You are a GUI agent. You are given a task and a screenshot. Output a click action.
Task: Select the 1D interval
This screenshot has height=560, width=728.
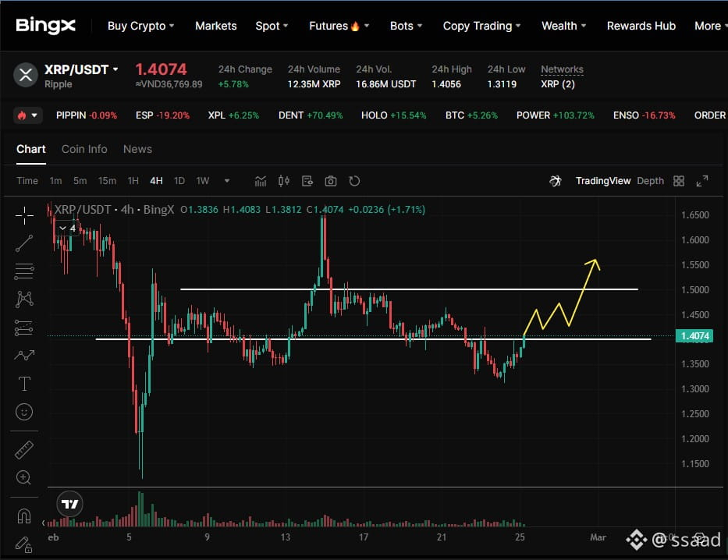(179, 181)
